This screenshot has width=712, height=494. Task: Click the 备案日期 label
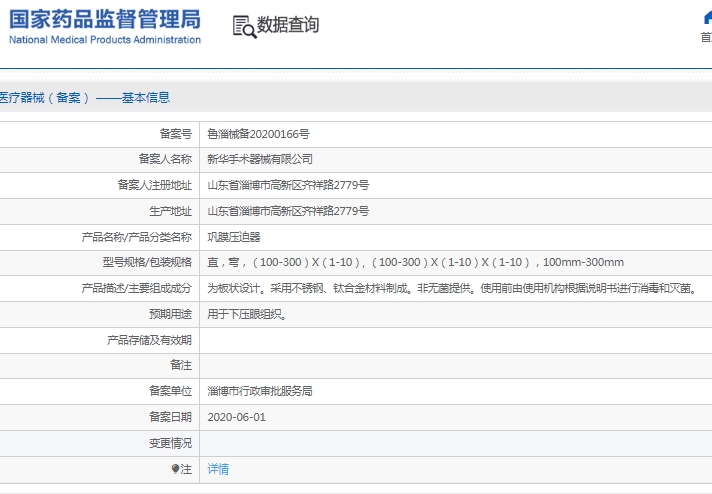(x=170, y=417)
